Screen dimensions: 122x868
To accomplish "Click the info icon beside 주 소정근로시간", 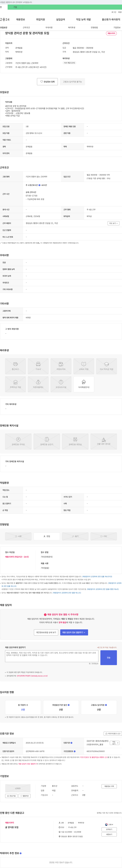I will 40,185.
